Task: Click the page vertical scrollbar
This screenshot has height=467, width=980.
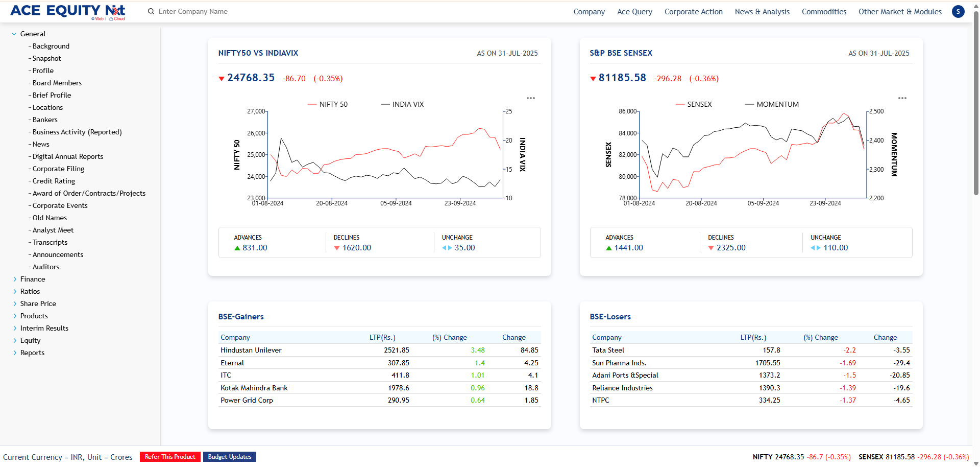Action: click(x=976, y=102)
